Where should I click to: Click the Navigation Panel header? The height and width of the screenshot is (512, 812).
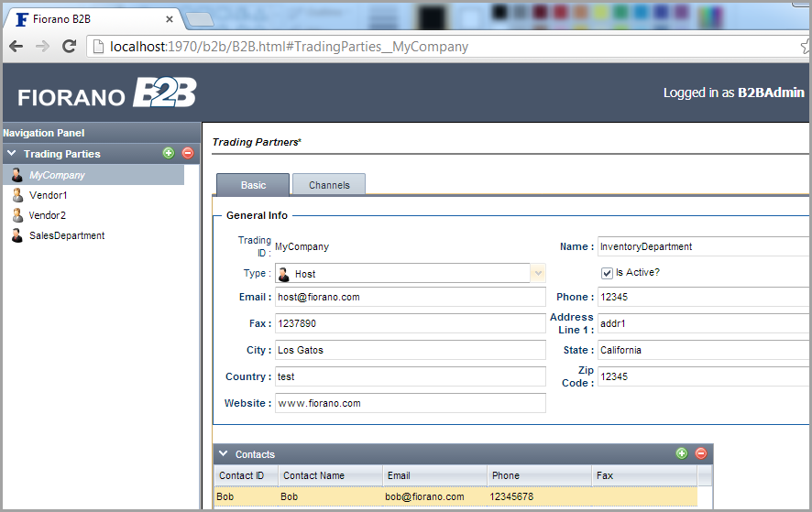click(x=101, y=133)
